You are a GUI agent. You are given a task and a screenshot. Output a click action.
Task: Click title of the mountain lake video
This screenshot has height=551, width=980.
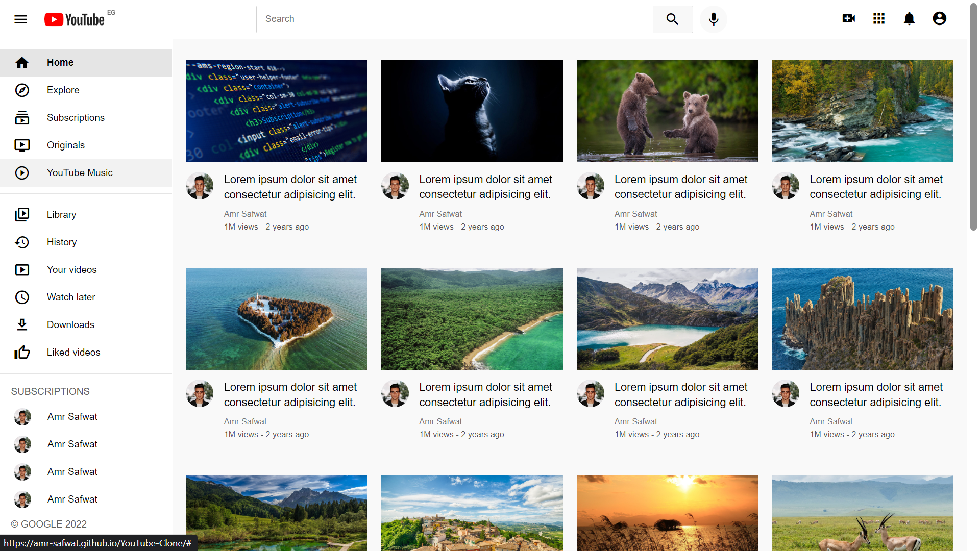(x=681, y=394)
